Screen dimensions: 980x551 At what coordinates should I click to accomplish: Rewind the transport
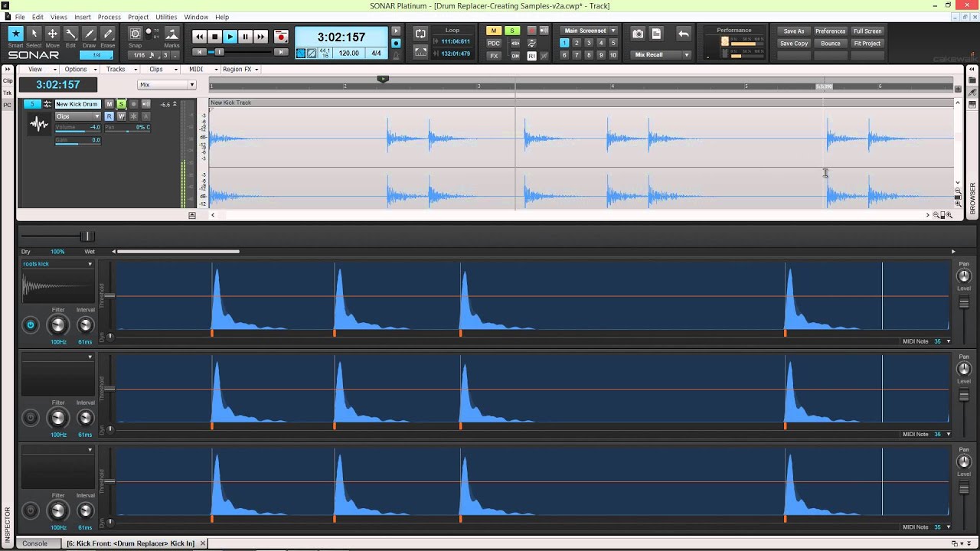tap(199, 37)
